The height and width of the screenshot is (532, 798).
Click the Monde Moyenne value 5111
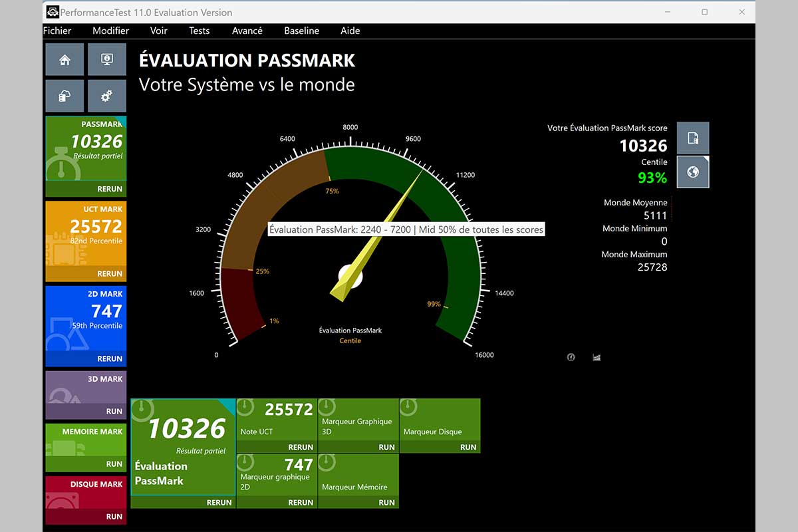656,215
